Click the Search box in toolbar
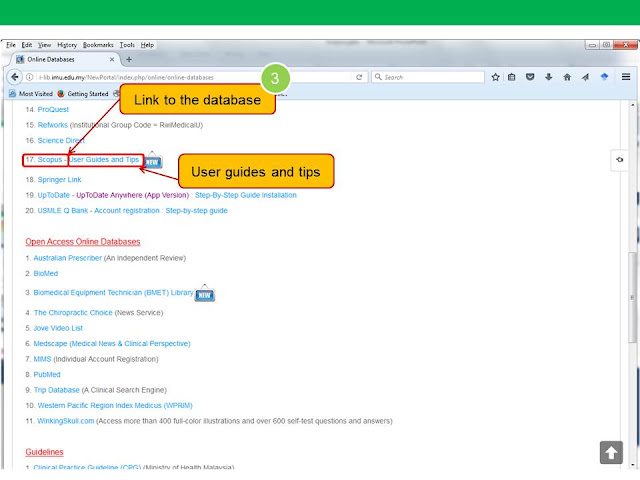This screenshot has height=480, width=640. click(x=428, y=77)
